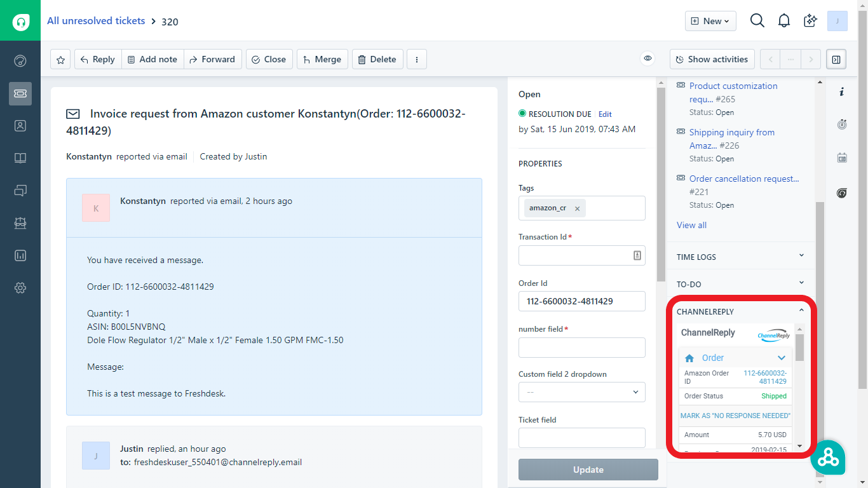Viewport: 868px width, 488px height.
Task: Star this ticket
Action: (x=60, y=59)
